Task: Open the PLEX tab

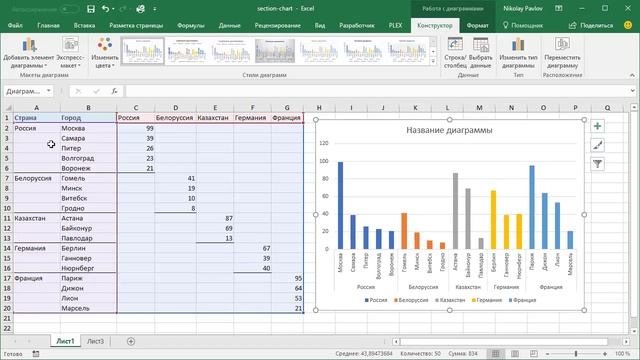Action: (395, 25)
